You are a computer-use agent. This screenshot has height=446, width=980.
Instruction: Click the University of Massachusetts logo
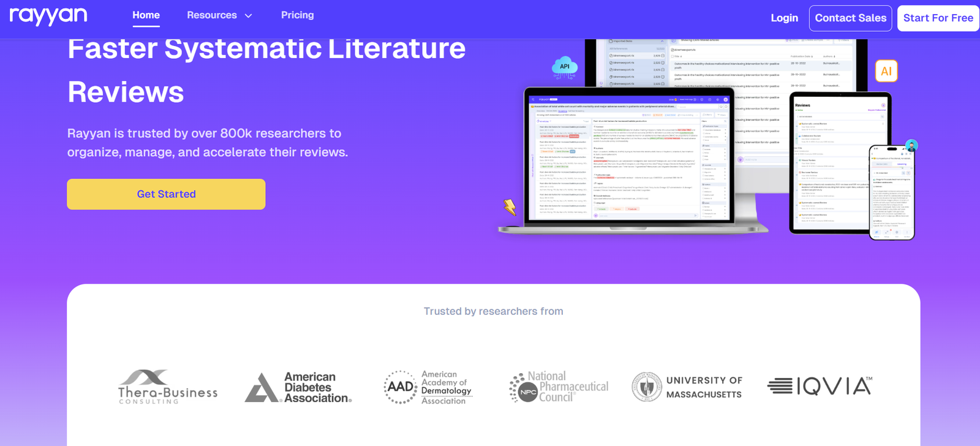click(687, 387)
